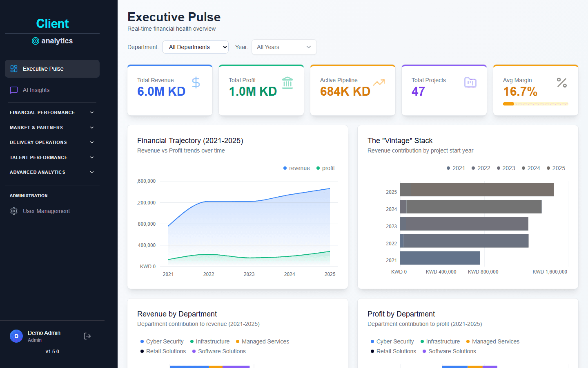Image resolution: width=588 pixels, height=368 pixels.
Task: Click the Revenue by Department card title
Action: click(177, 314)
